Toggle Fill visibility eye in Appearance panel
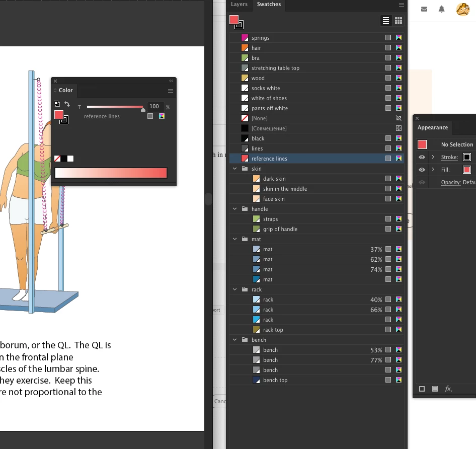This screenshot has height=449, width=476. pos(422,170)
